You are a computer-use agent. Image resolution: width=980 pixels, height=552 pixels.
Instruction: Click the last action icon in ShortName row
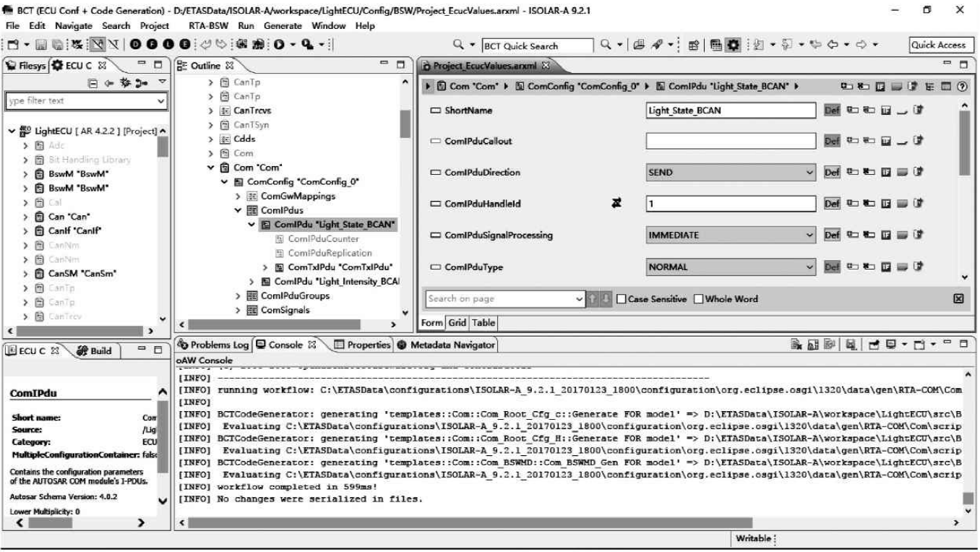point(919,111)
